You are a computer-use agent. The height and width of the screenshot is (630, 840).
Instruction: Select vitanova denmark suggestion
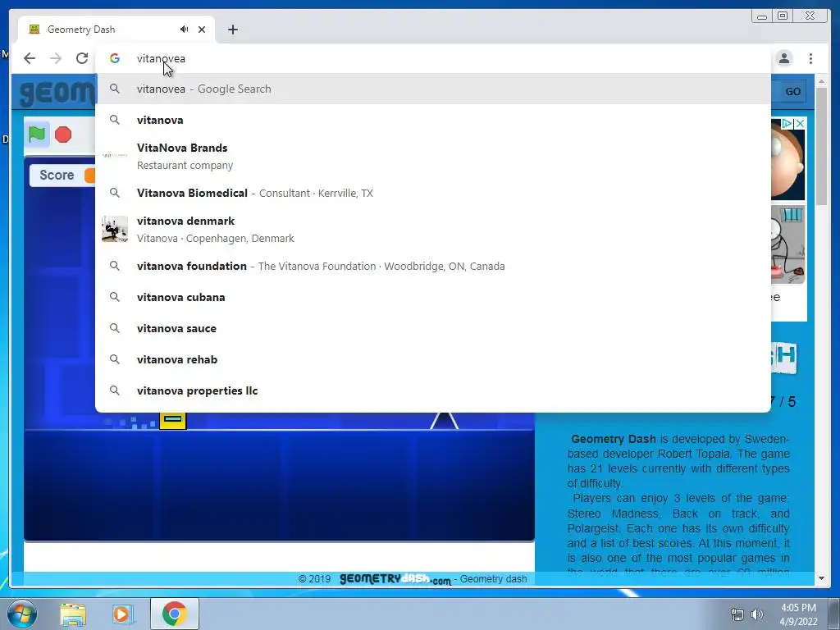(x=433, y=230)
